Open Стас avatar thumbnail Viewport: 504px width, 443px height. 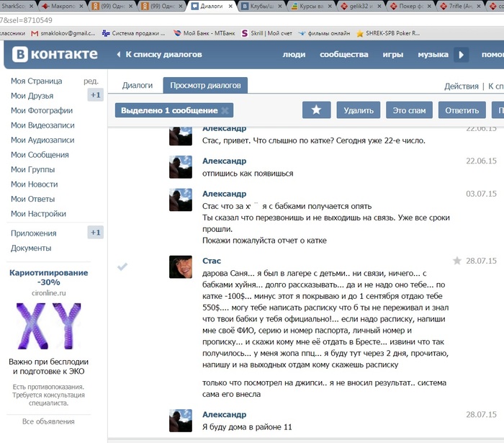coord(181,267)
